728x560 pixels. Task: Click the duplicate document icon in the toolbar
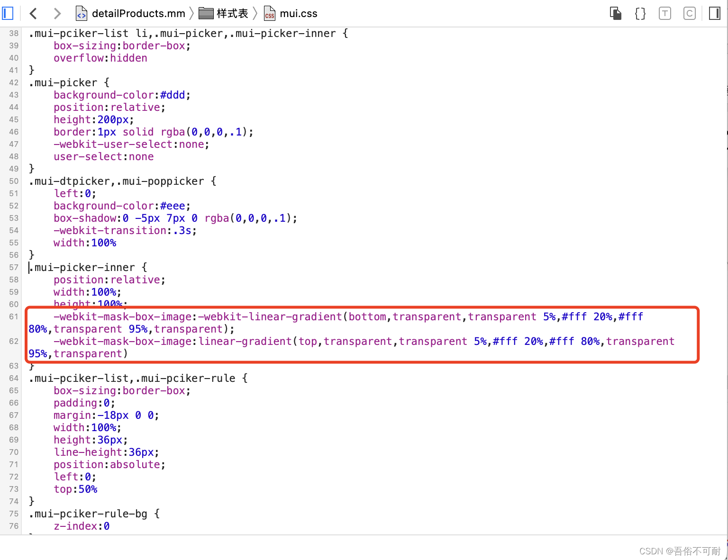(x=615, y=13)
